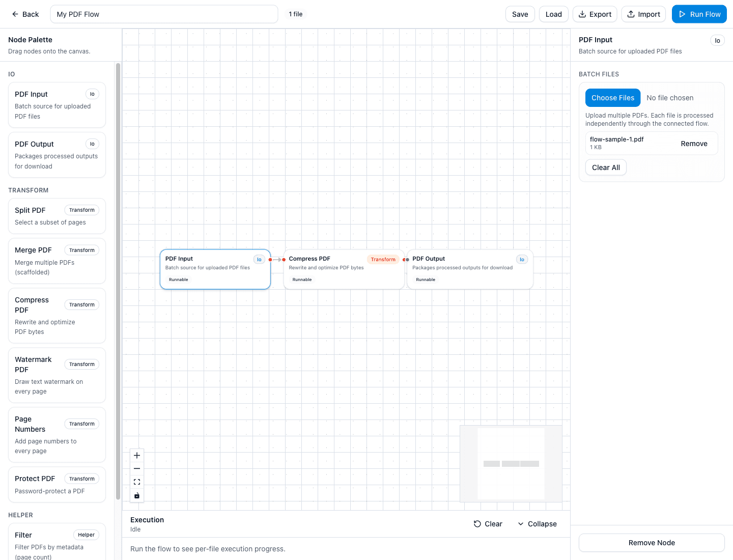Toggle the canvas interactivity lock icon

137,495
